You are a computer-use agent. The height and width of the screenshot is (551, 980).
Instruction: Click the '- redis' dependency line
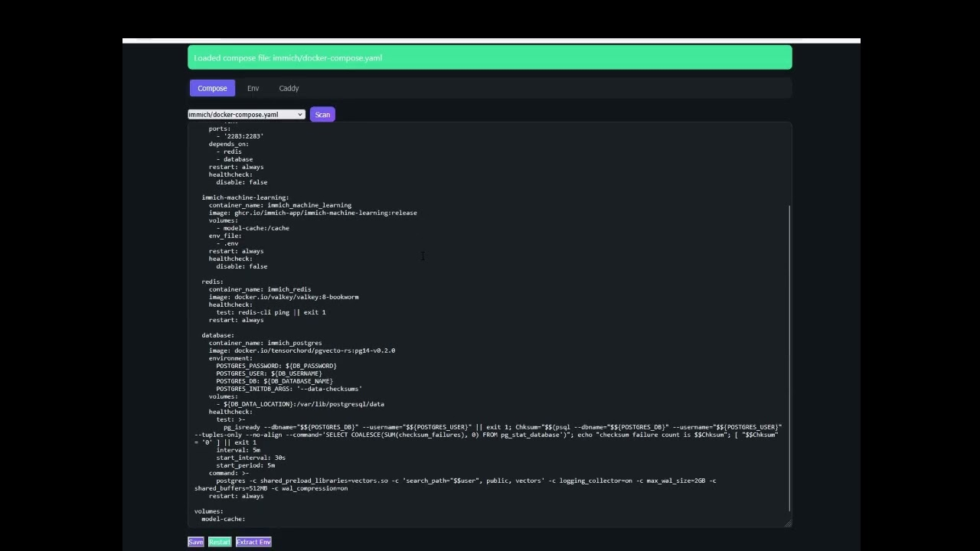click(229, 152)
